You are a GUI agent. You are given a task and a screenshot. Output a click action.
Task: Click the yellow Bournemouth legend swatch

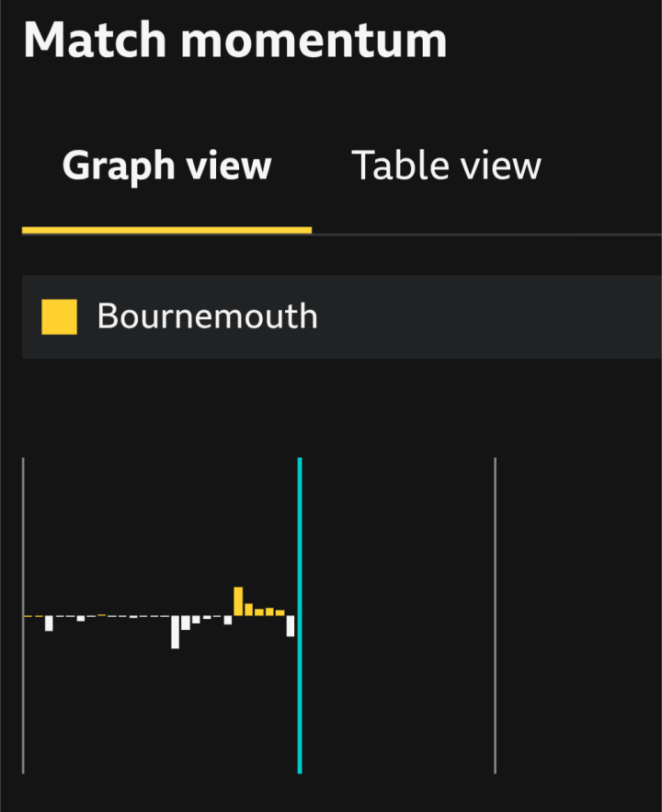click(59, 317)
